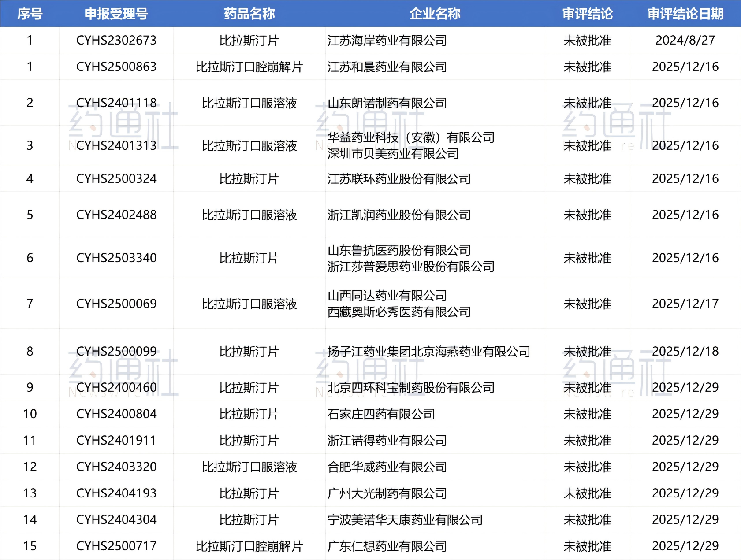Select the '申报受理号' column header
Image resolution: width=741 pixels, height=560 pixels.
[x=116, y=14]
